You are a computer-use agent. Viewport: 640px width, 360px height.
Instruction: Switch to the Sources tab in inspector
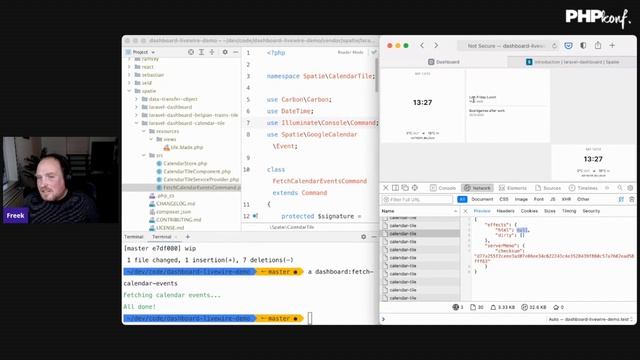548,188
